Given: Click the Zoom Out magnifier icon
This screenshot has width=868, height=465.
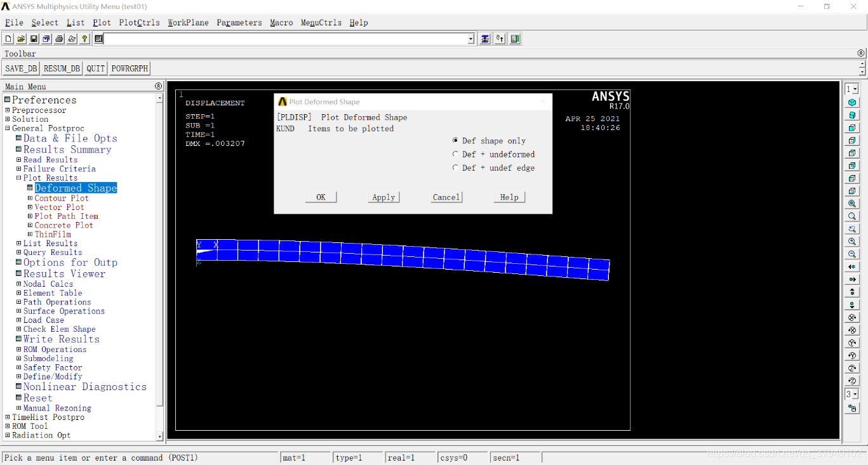Looking at the screenshot, I should pos(852,254).
